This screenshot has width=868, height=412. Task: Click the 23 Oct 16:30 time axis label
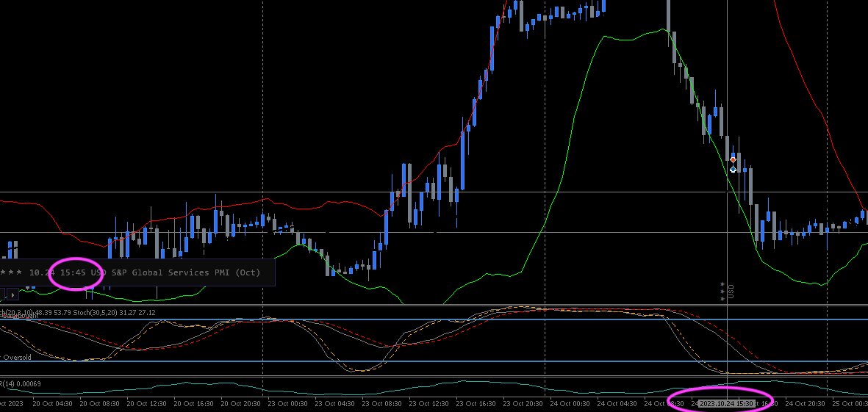coord(476,404)
